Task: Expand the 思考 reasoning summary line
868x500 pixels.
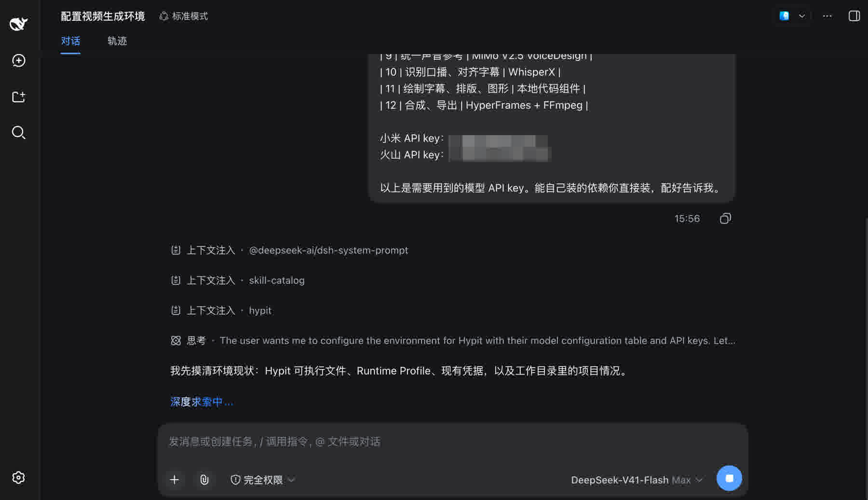Action: pyautogui.click(x=453, y=341)
